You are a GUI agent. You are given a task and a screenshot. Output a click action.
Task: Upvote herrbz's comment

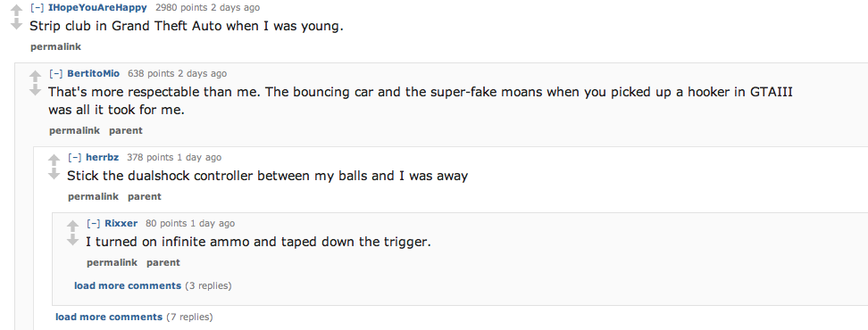tap(54, 160)
